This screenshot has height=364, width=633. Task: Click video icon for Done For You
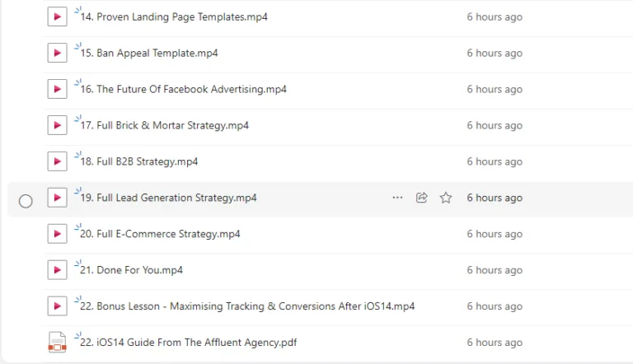(57, 270)
